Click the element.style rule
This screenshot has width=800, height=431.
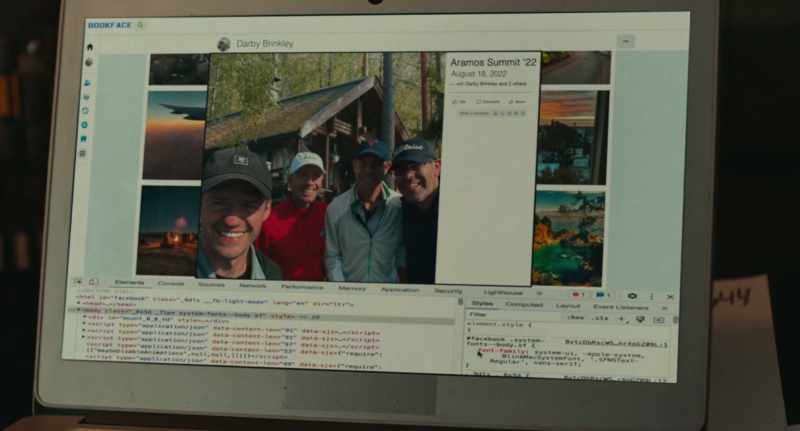tap(500, 324)
